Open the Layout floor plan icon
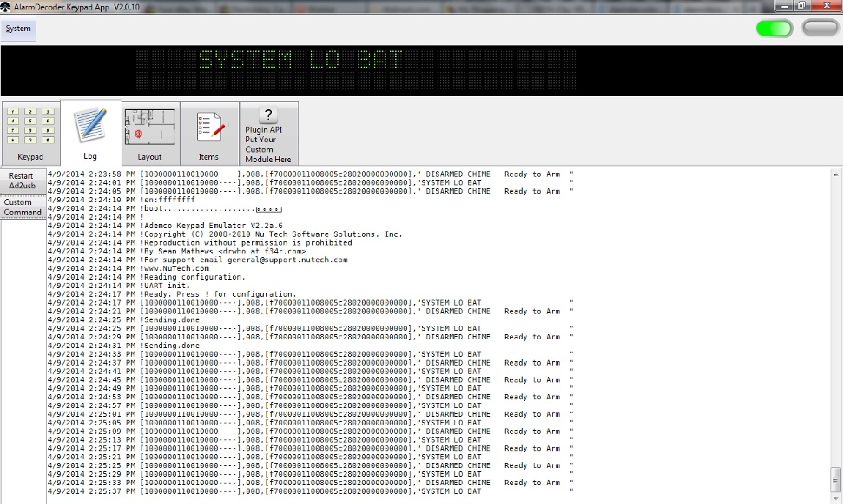 coord(150,126)
